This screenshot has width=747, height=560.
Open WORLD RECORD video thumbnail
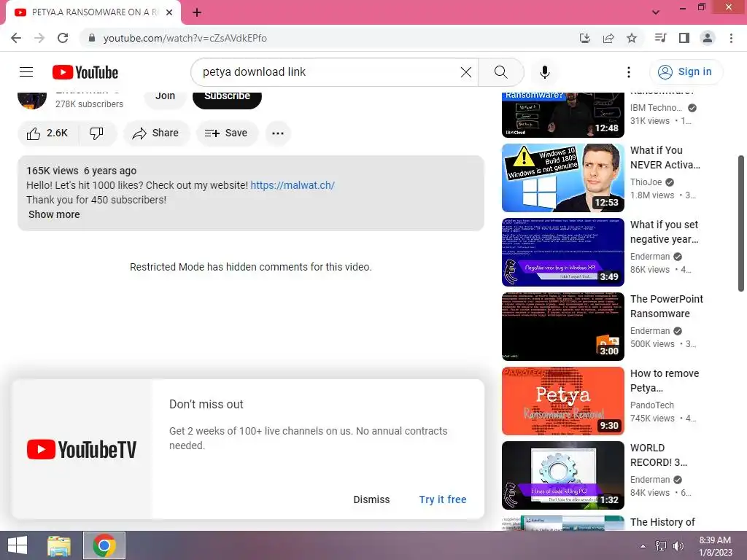tap(563, 475)
